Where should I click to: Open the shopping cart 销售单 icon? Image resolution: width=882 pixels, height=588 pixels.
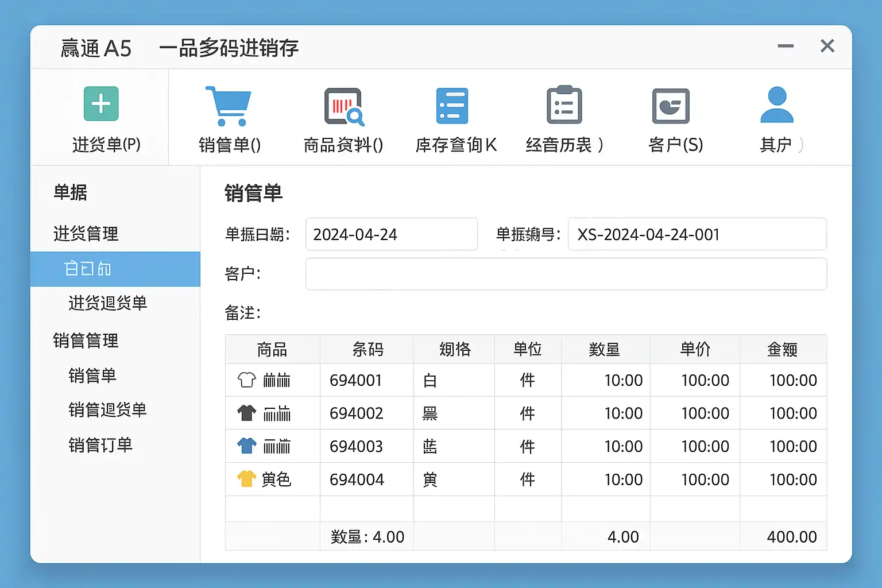[x=229, y=106]
